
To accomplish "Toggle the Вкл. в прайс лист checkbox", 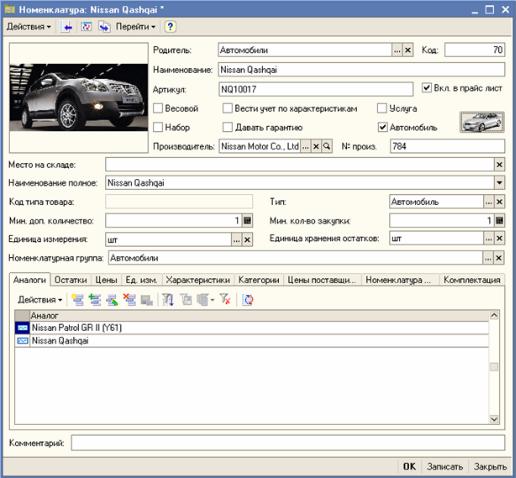I will click(x=426, y=88).
